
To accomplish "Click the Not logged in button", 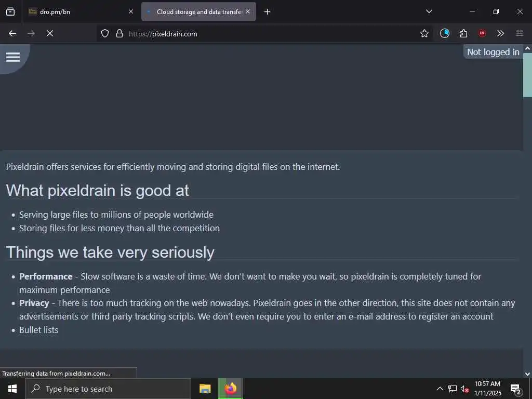I will click(x=493, y=52).
